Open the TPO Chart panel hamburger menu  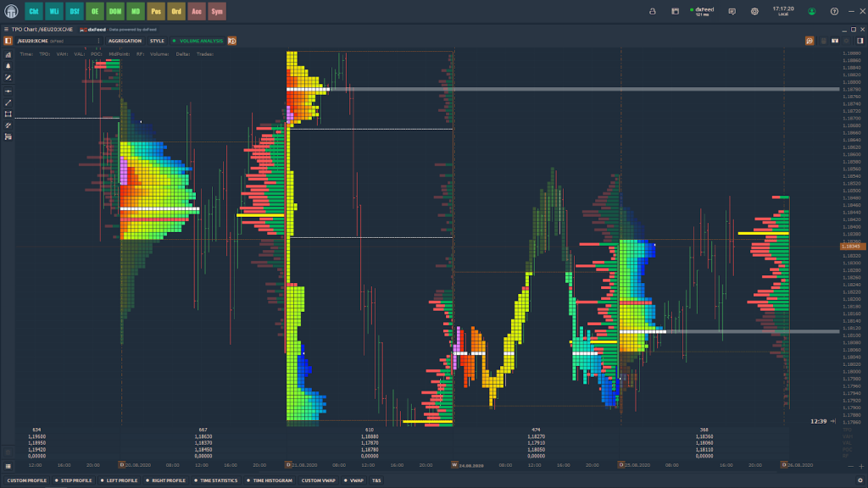click(x=6, y=29)
